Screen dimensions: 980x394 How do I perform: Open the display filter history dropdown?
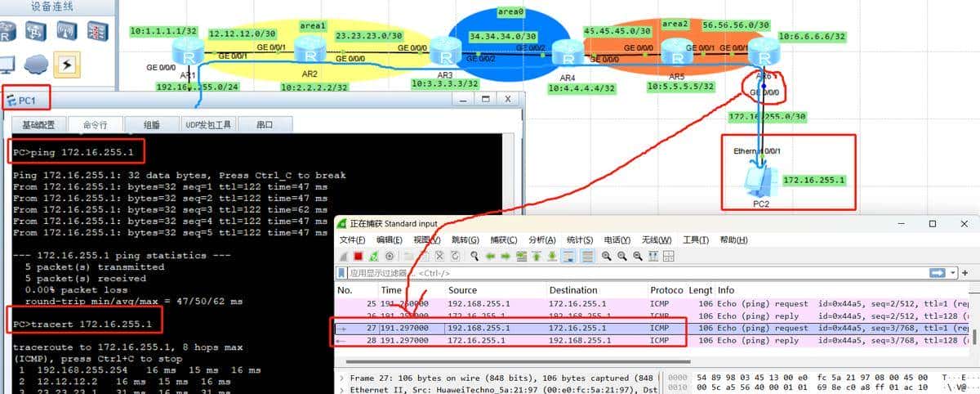point(953,273)
